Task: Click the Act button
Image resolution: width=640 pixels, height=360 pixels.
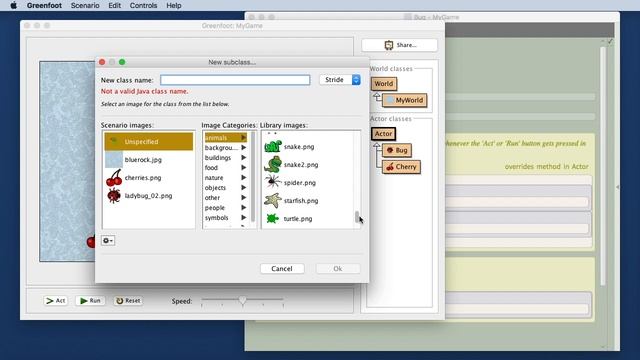Action: tap(56, 301)
